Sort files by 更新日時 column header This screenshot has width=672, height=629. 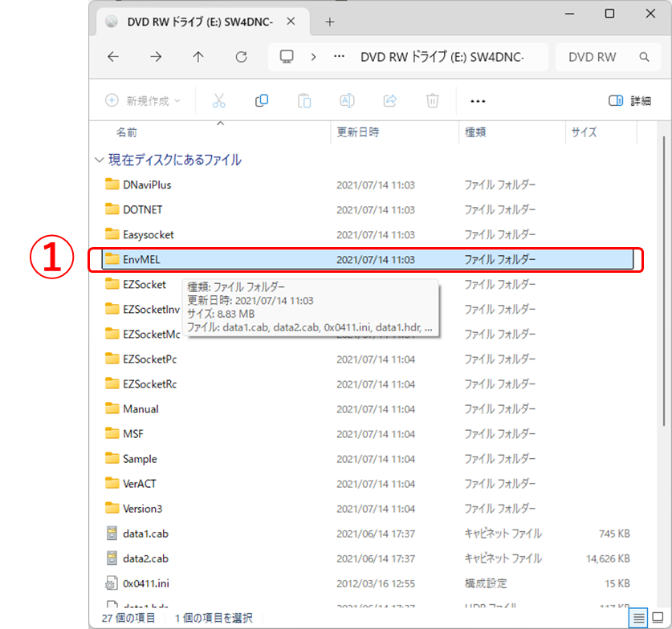(x=358, y=132)
